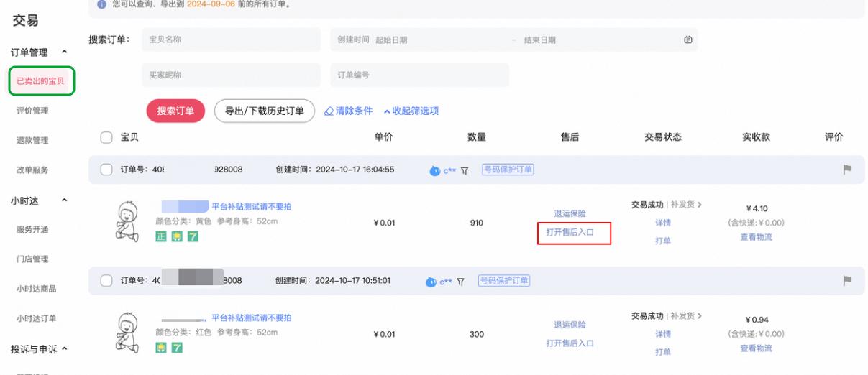The width and height of the screenshot is (868, 375).
Task: Click the 交易状态 column header
Action: [x=662, y=136]
